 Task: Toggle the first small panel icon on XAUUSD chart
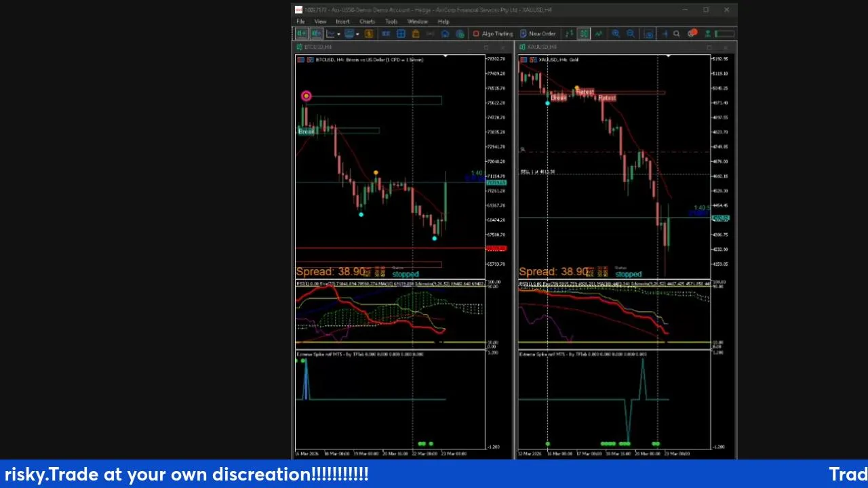[524, 60]
